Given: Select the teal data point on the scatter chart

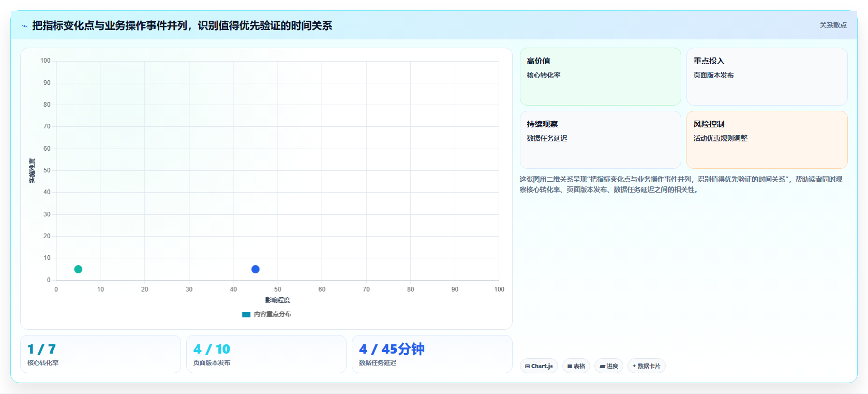Looking at the screenshot, I should [78, 269].
